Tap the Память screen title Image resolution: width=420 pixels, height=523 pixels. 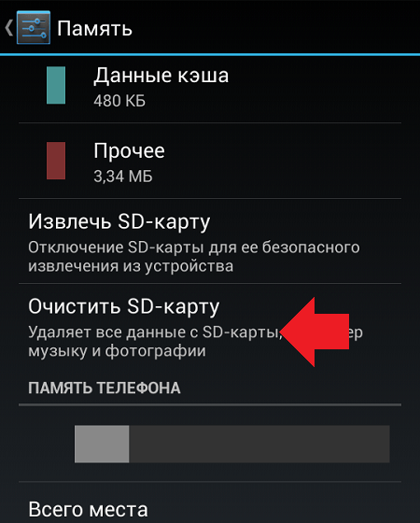[x=94, y=28]
